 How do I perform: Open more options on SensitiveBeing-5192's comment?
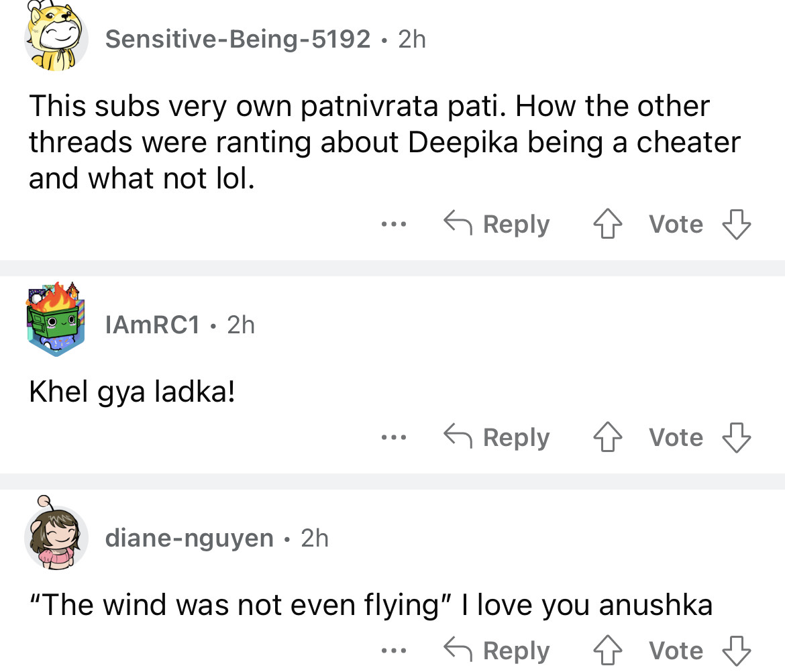click(389, 225)
